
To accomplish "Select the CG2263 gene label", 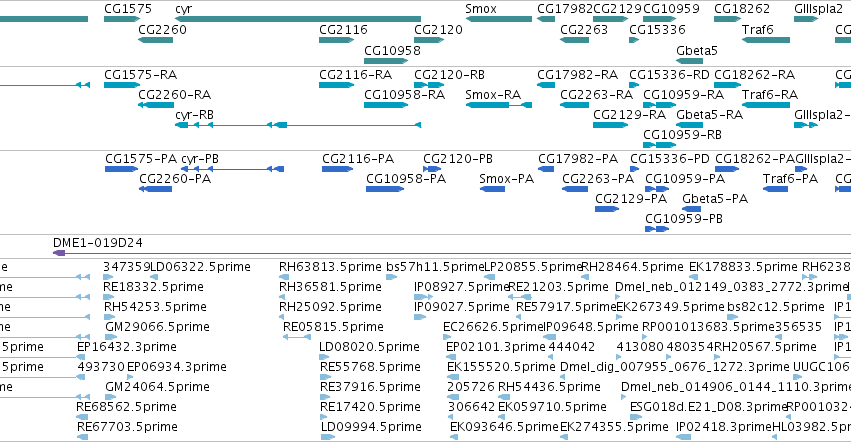I will pyautogui.click(x=583, y=29).
